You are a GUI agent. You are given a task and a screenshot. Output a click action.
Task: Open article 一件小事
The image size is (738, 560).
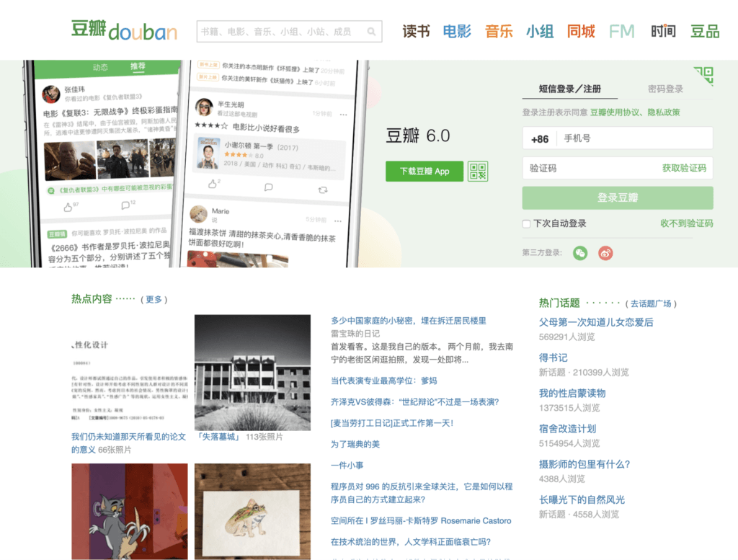click(347, 466)
